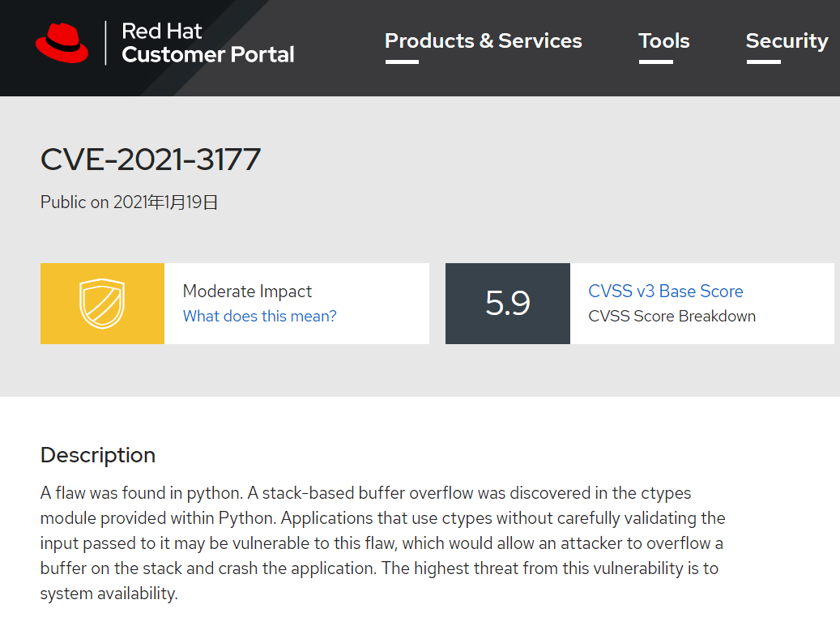Click the 5.9 score badge
This screenshot has height=617, width=840.
(508, 303)
